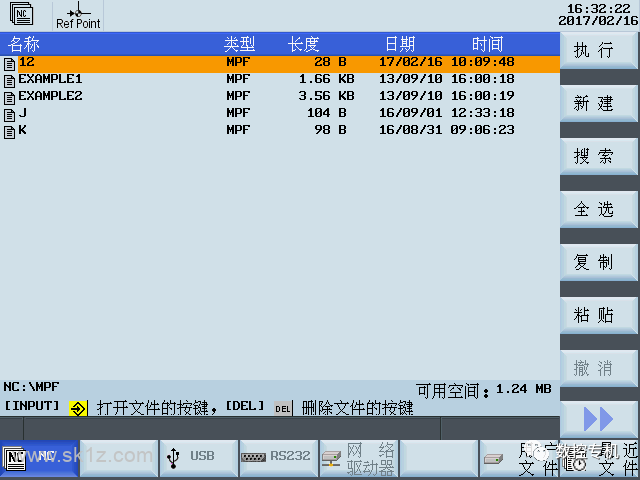Click the NC program manager icon at top
Viewport: 640px width, 480px height.
click(x=21, y=14)
